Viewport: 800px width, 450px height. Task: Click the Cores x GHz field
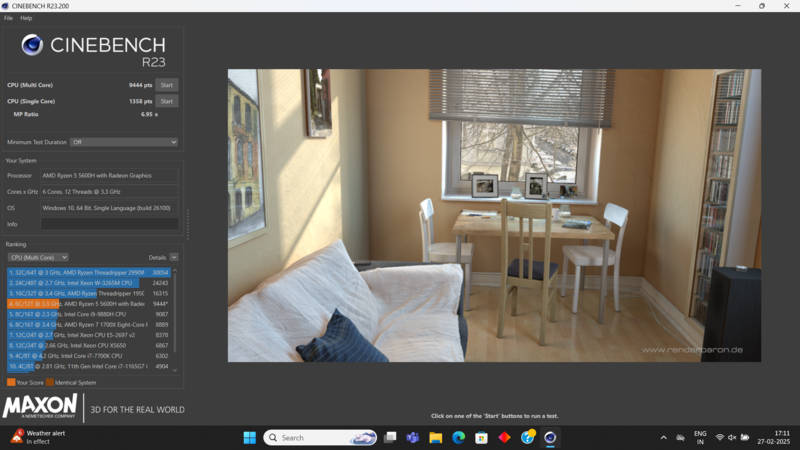point(110,192)
